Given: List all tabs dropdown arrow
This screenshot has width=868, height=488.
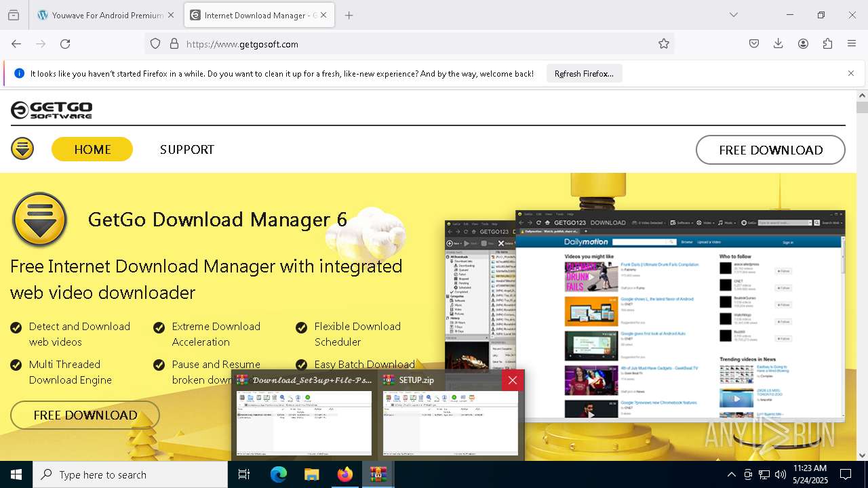Looking at the screenshot, I should [734, 15].
